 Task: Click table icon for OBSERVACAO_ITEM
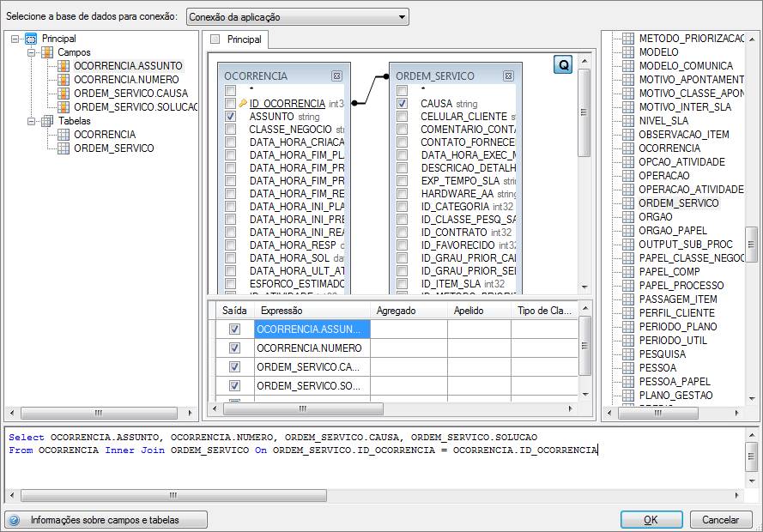coord(628,134)
